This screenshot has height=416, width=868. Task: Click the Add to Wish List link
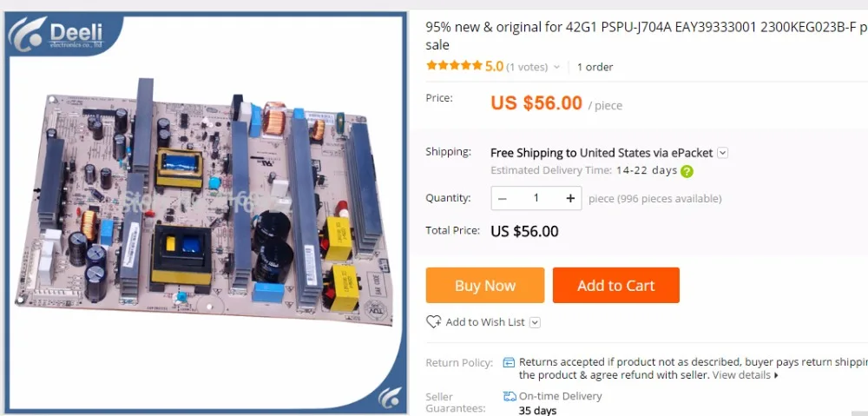485,322
